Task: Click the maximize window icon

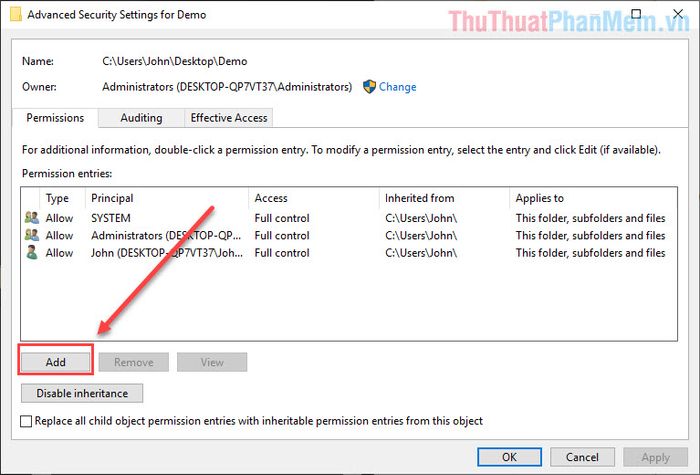Action: (636, 14)
